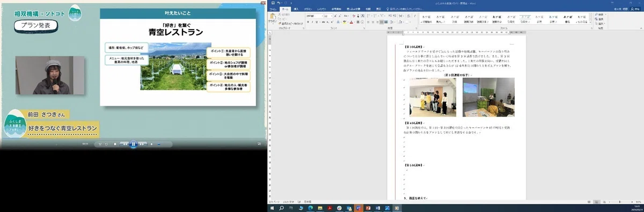
Task: Toggle shuffle mode in media player
Action: click(100, 144)
